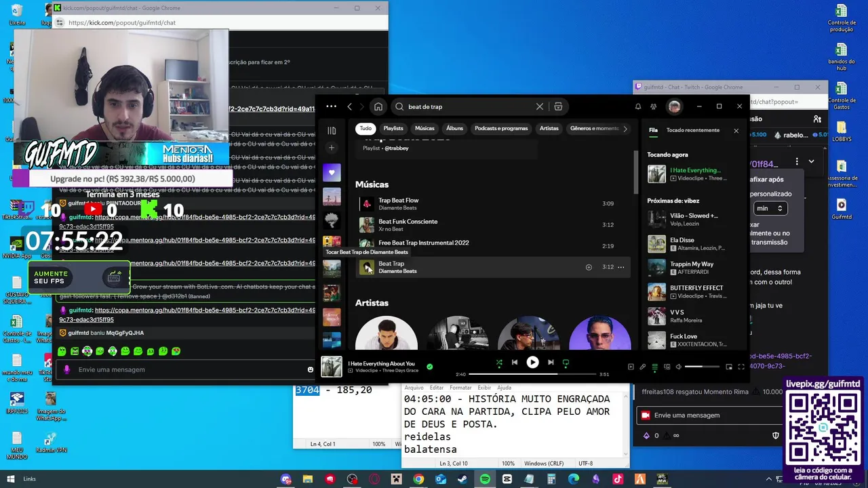Open Spotify notifications bell
The height and width of the screenshot is (488, 868).
pyautogui.click(x=637, y=106)
